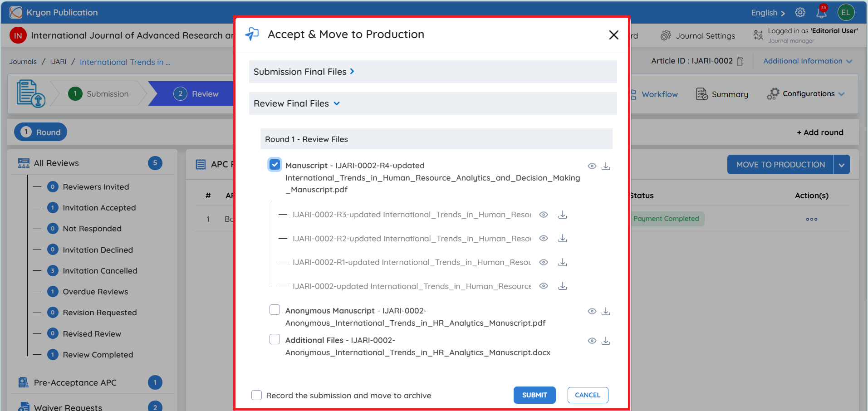The image size is (868, 411).
Task: Open the Summary tab
Action: pyautogui.click(x=722, y=94)
